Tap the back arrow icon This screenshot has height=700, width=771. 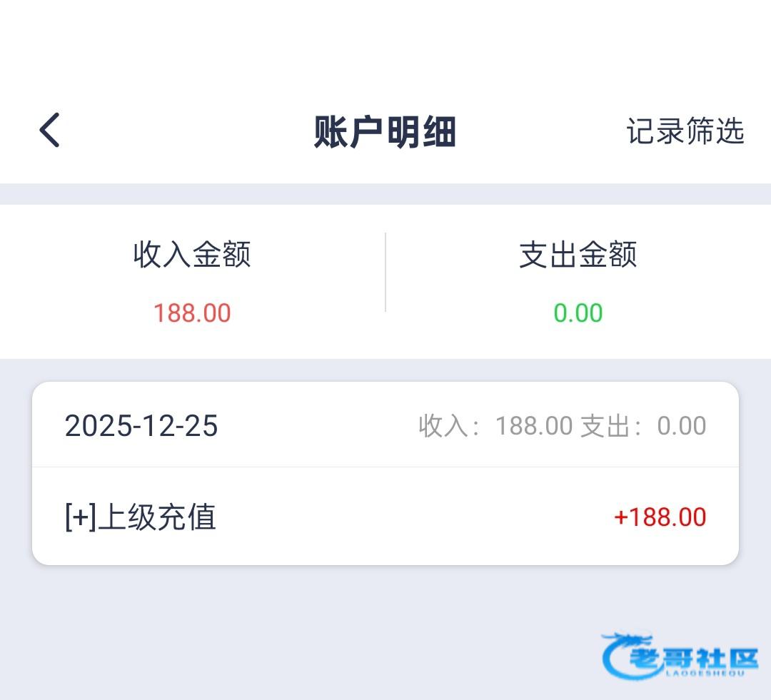(x=49, y=131)
